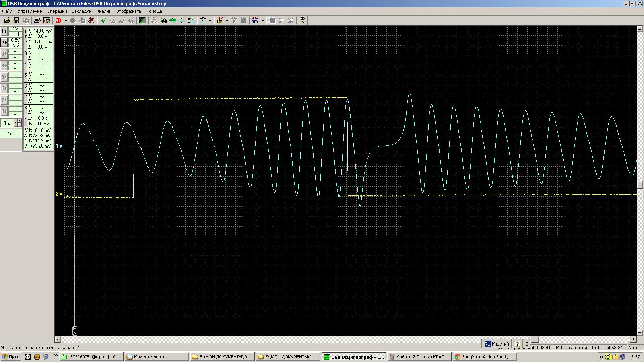Expand dropdown arrow next to red stop icon
Viewport: 644px width, 362px height.
tap(66, 21)
